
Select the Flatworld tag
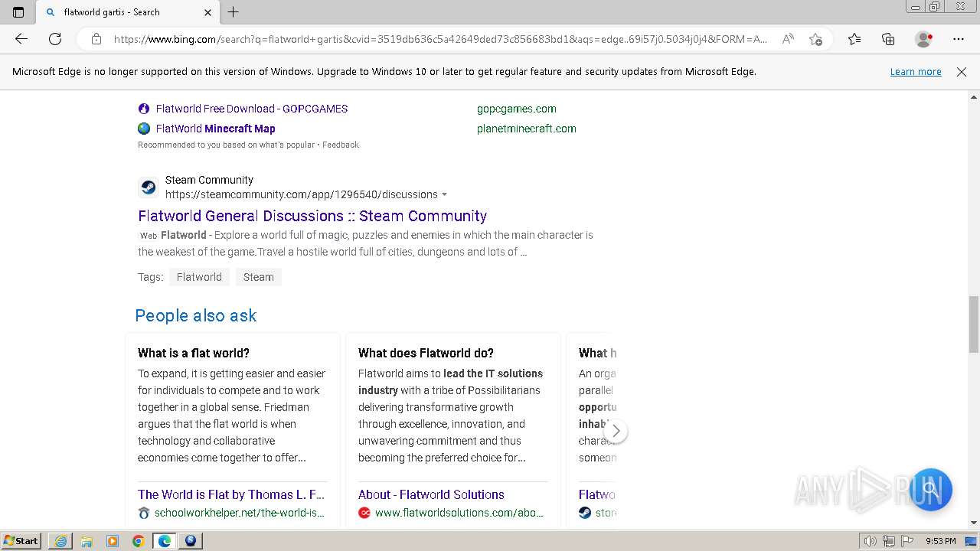click(199, 277)
